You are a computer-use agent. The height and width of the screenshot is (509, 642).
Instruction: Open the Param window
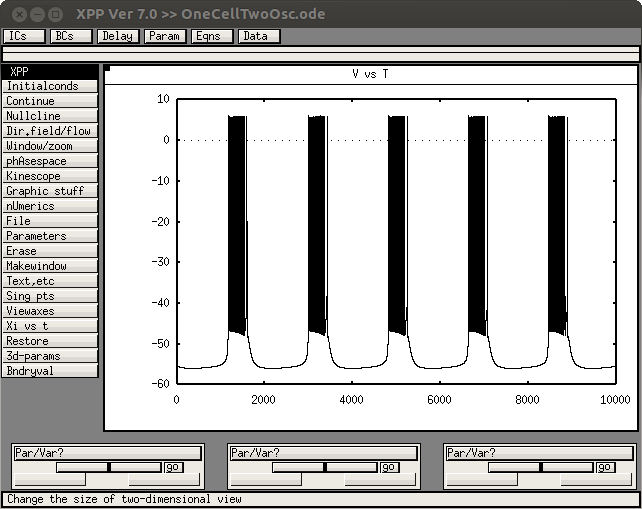coord(164,36)
